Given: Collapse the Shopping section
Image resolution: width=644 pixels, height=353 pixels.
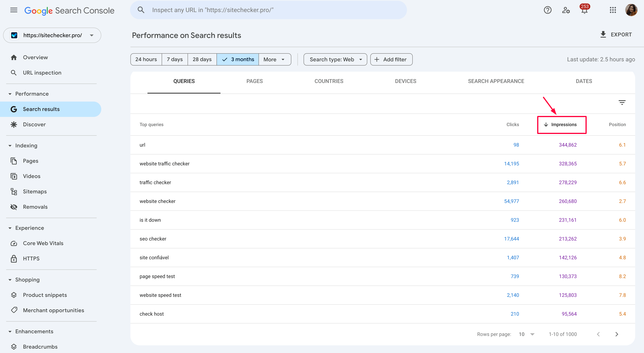Looking at the screenshot, I should click(x=10, y=280).
